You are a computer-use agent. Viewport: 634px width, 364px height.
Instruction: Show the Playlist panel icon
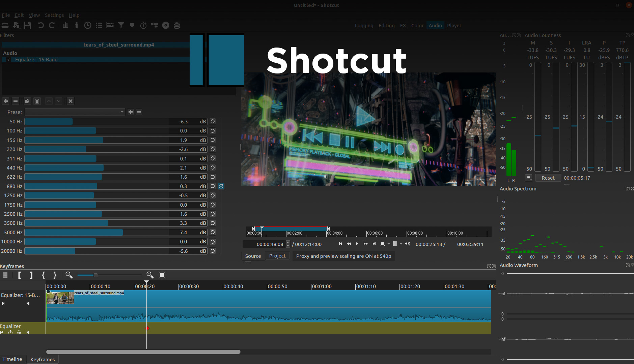99,25
